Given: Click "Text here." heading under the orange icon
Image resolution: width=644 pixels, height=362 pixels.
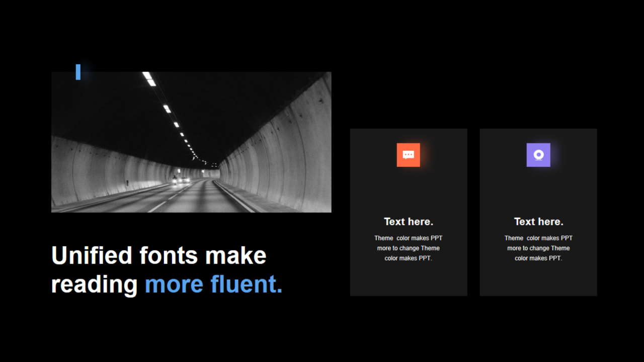Looking at the screenshot, I should [x=408, y=222].
